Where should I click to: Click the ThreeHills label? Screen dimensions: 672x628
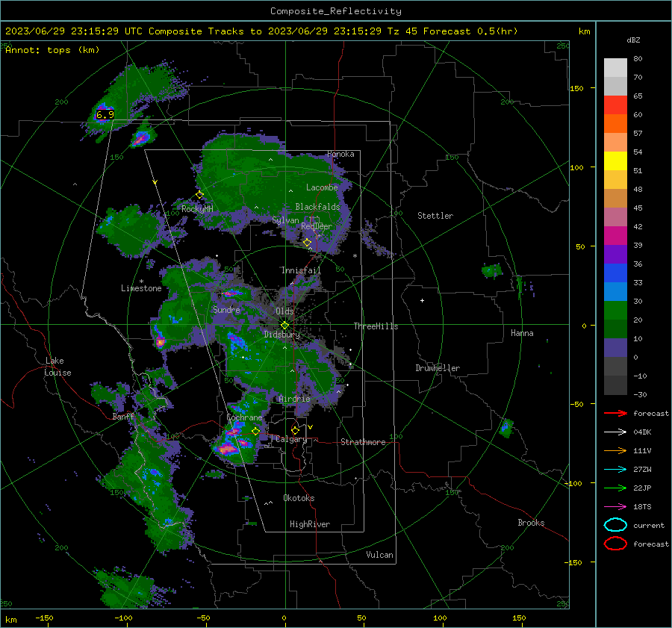tap(376, 326)
